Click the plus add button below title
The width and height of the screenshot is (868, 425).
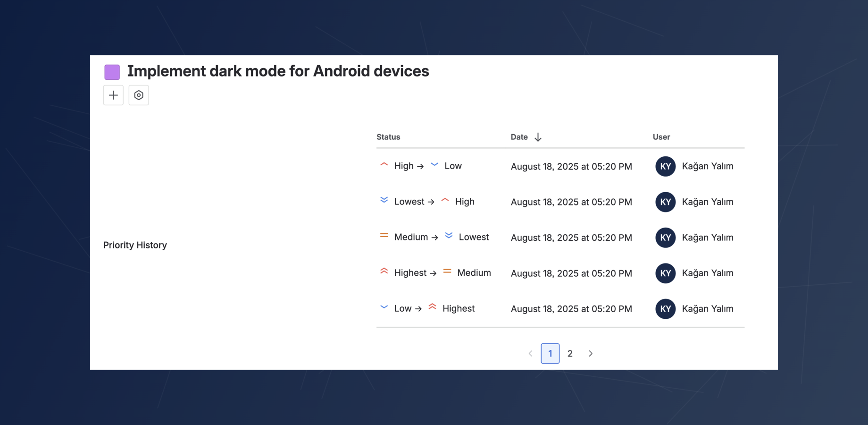[x=113, y=95]
